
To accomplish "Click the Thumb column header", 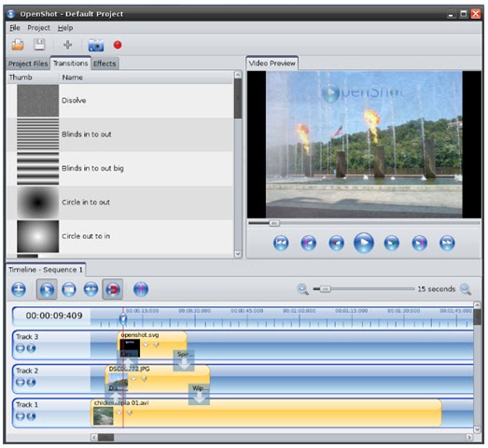I will coord(33,77).
